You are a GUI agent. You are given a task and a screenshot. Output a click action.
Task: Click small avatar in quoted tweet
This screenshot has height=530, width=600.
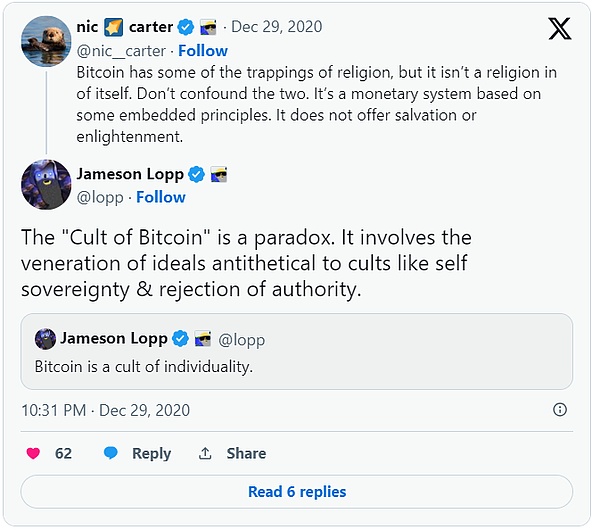tap(44, 338)
